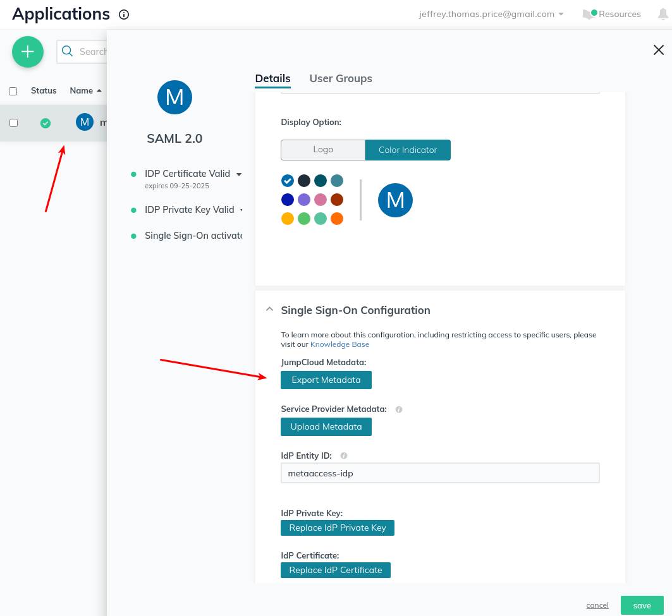Screen dimensions: 672x616
Task: Open Resources from the top bar
Action: click(612, 14)
